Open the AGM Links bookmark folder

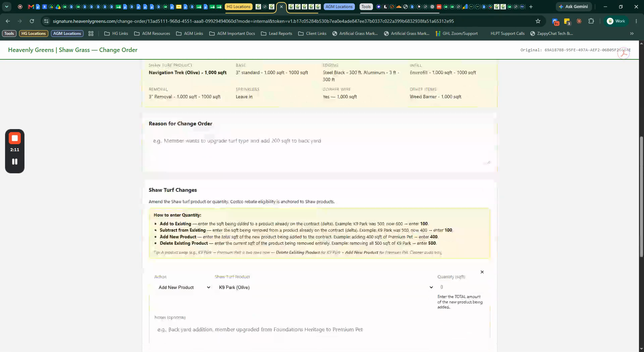click(190, 34)
